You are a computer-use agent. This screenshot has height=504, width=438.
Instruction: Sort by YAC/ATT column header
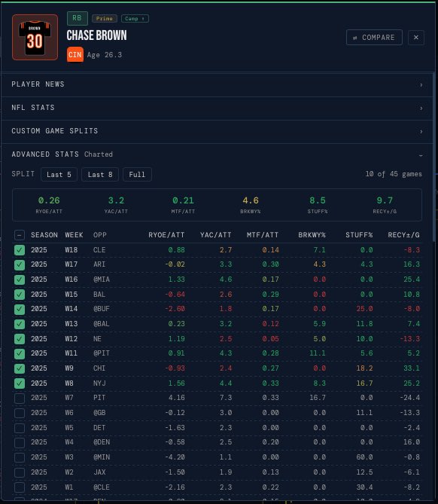pos(215,235)
